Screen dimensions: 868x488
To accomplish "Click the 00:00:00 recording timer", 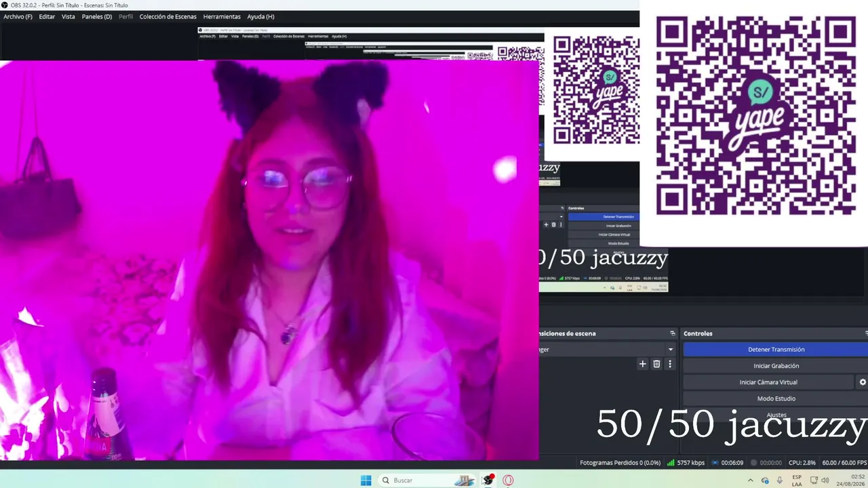I will click(x=770, y=463).
